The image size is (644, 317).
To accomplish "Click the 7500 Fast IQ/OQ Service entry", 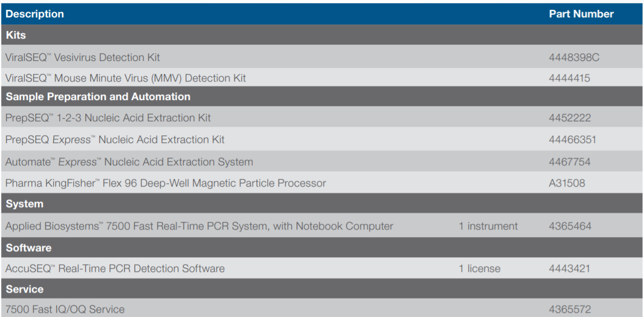I will pos(65,309).
